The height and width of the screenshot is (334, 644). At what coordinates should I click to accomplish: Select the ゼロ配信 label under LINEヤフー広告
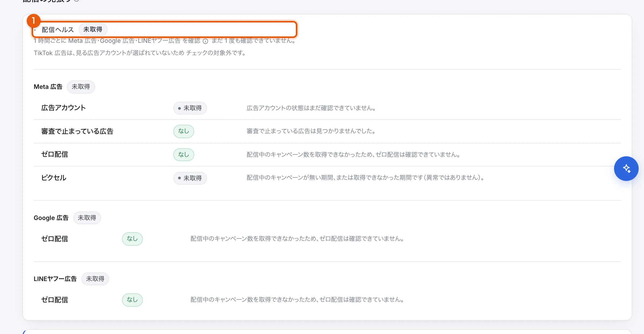55,300
